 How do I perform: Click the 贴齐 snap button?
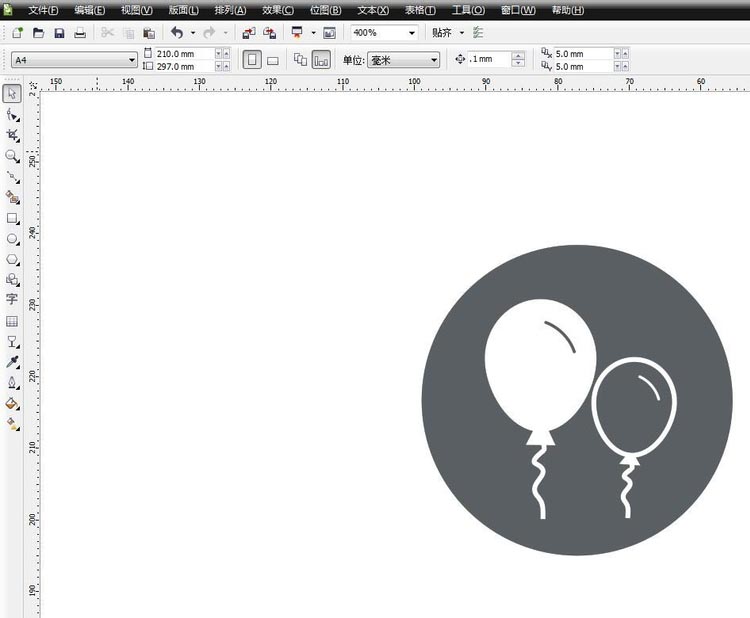tap(441, 33)
